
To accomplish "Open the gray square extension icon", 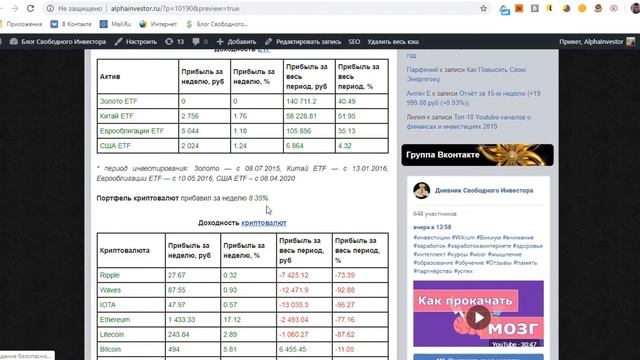I will [x=535, y=8].
